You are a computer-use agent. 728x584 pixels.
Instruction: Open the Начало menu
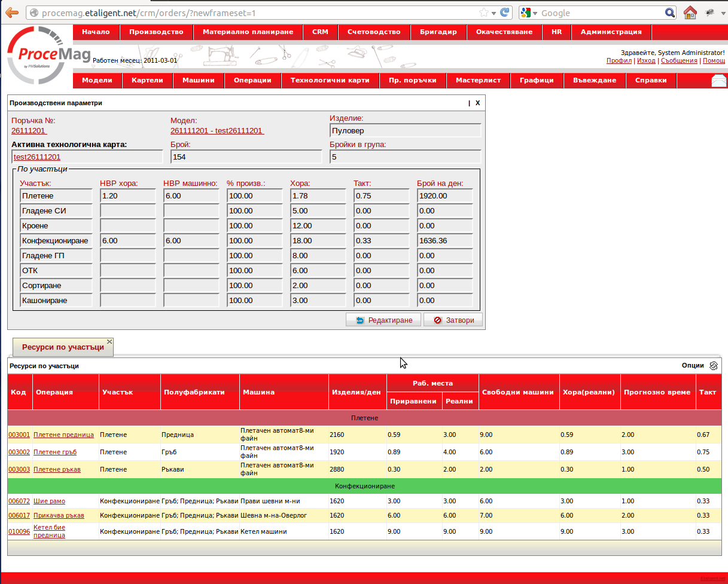(x=96, y=32)
